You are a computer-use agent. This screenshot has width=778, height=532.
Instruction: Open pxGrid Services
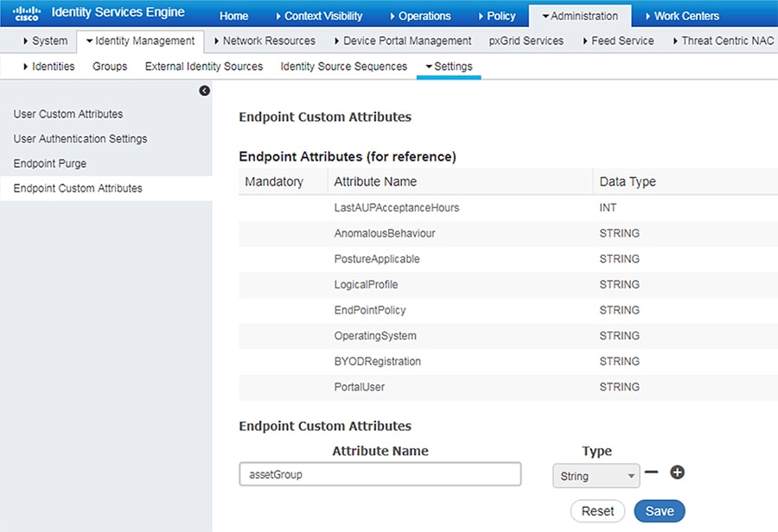[x=526, y=41]
